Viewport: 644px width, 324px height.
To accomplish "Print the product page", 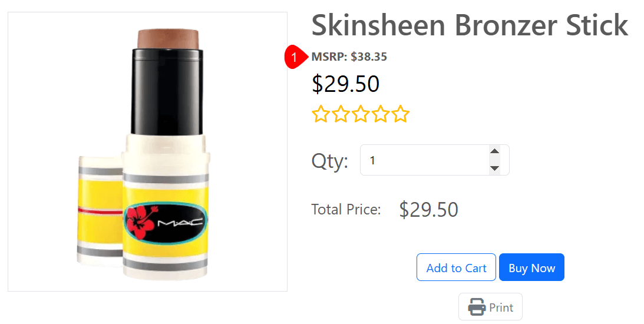I will [x=490, y=307].
